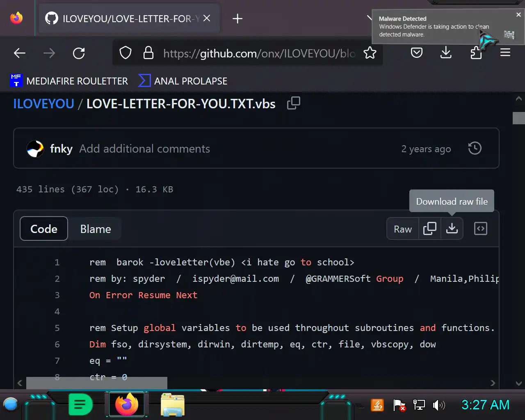
Task: Open Action Center flag icon
Action: click(399, 405)
